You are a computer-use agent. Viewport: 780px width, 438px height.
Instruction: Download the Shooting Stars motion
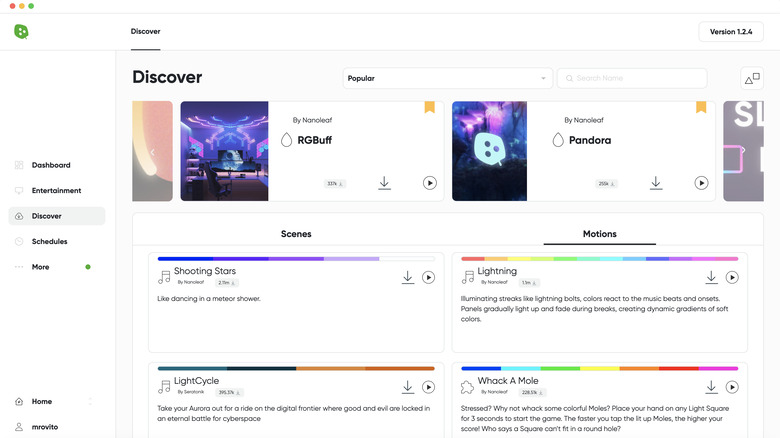[x=408, y=277]
